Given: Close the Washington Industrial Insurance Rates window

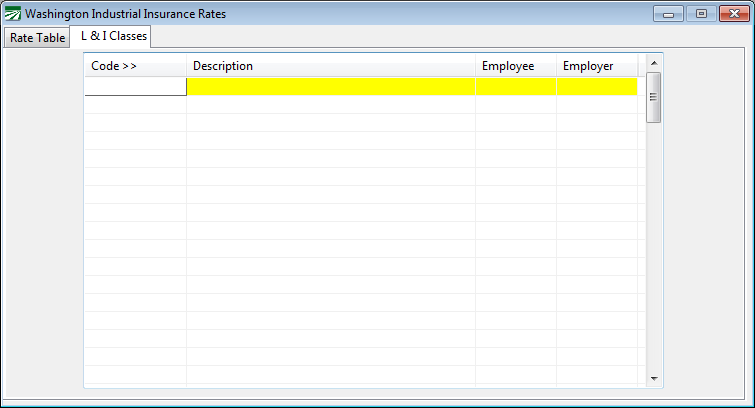Looking at the screenshot, I should 734,14.
